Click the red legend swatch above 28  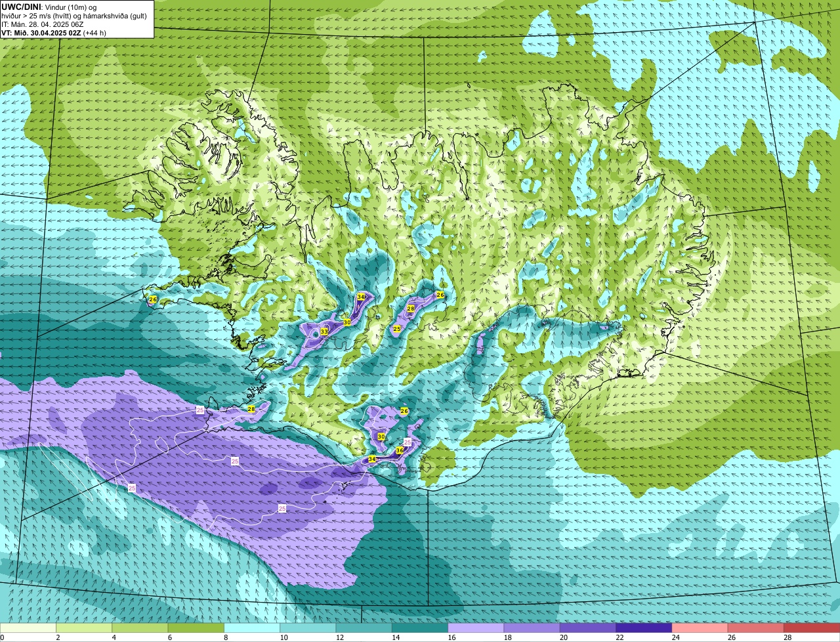pos(812,628)
